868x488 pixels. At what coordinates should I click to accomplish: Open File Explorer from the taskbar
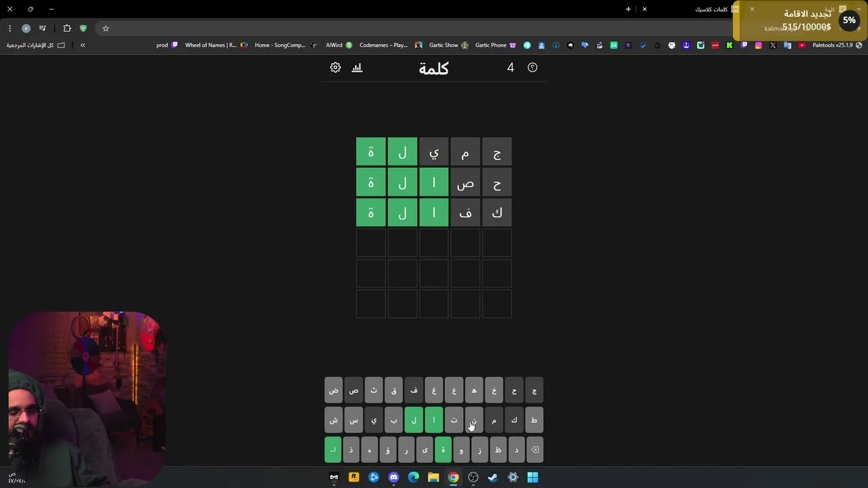pos(433,477)
